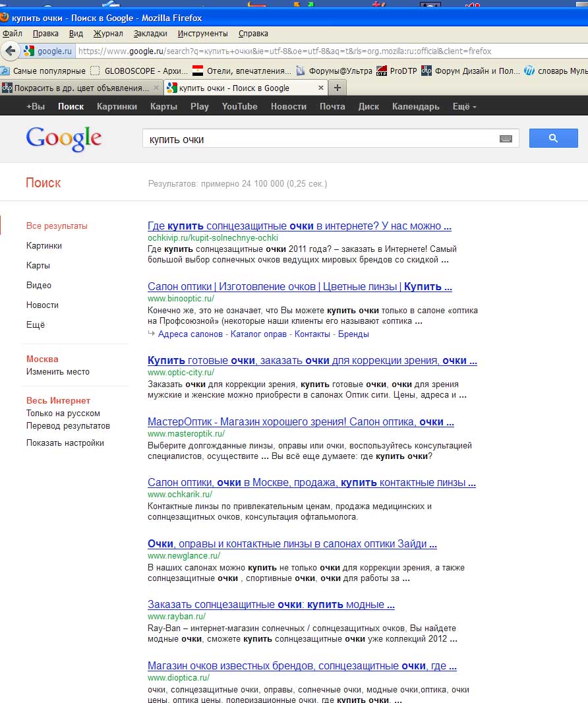Open YouTube in the Google bar
Viewport: 588px width, 703px height.
pos(240,107)
